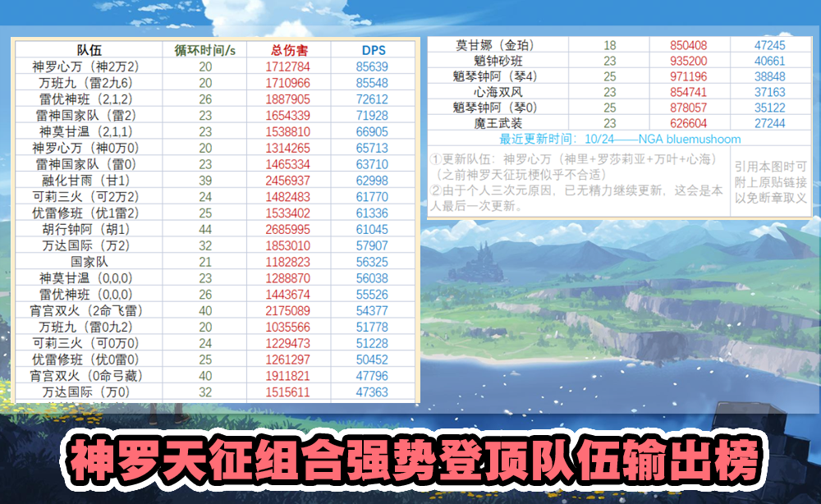Click DPS value 35122
Viewport: 821px width, 504px height.
(x=770, y=108)
